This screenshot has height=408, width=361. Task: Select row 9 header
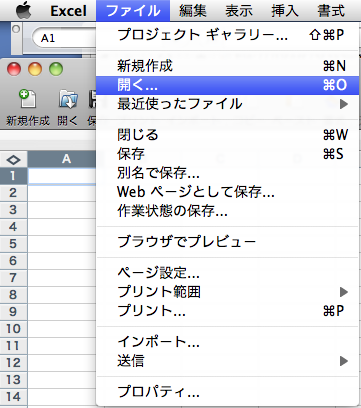[x=13, y=312]
